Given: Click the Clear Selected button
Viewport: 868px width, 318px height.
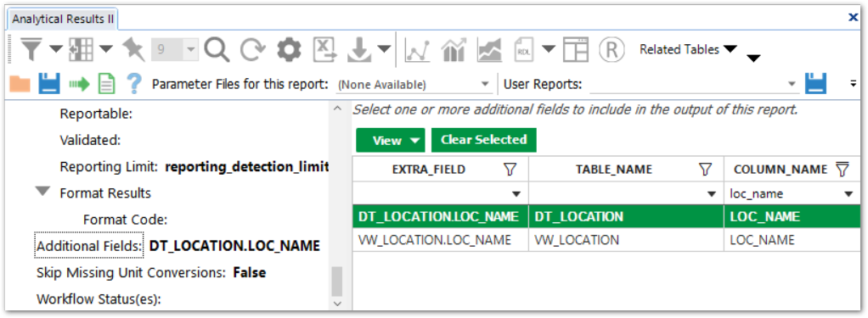Looking at the screenshot, I should (x=484, y=140).
